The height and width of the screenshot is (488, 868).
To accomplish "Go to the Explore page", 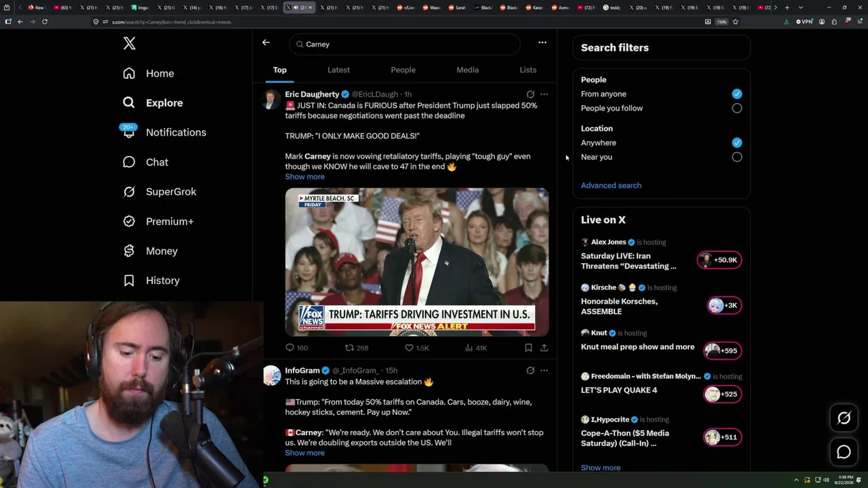I will pos(153,103).
